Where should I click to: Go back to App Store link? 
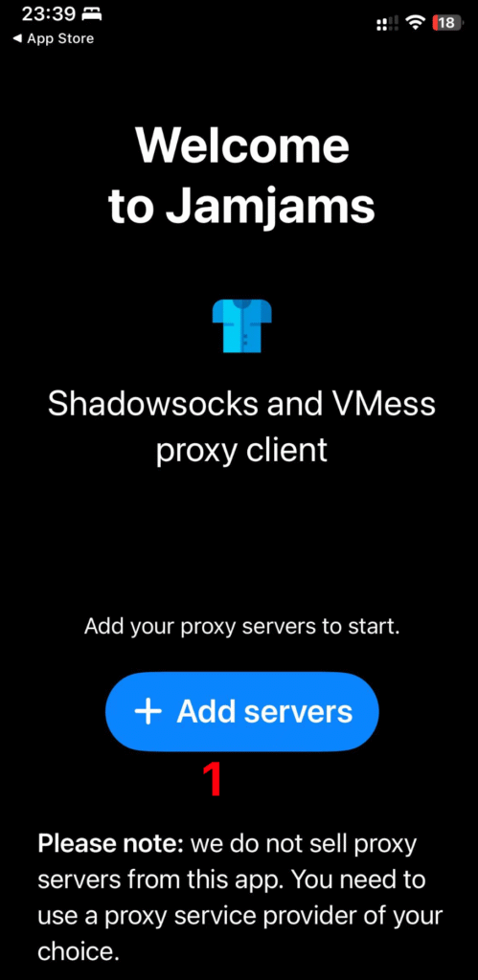(53, 38)
